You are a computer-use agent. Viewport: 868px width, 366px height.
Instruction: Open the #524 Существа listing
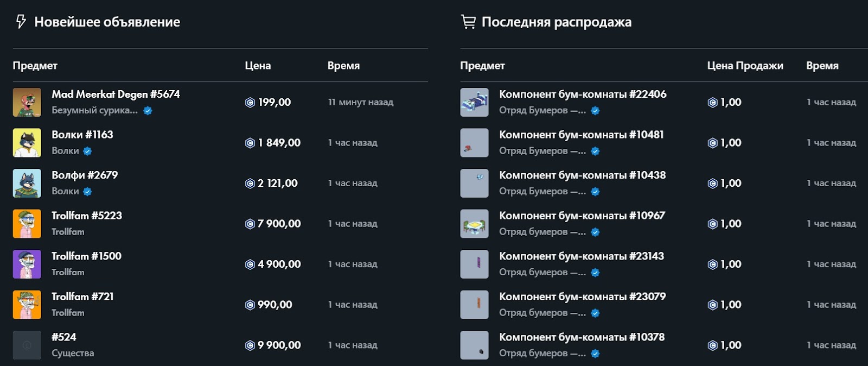[x=64, y=337]
